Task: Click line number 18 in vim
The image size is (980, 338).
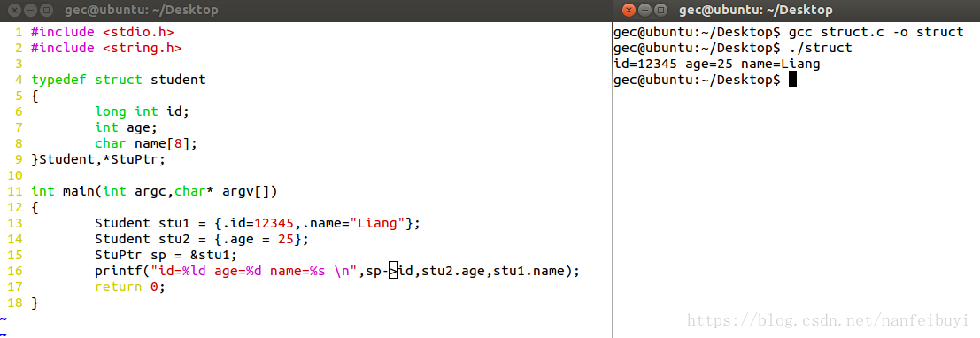Action: pos(16,303)
